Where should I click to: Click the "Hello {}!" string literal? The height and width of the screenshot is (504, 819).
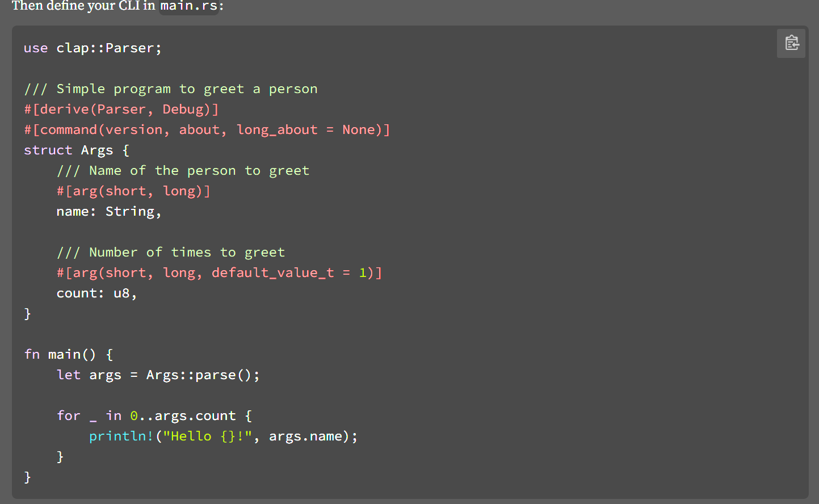(207, 436)
